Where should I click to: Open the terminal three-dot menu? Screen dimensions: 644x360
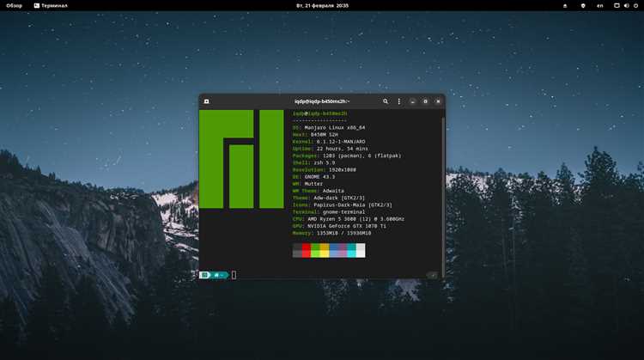pyautogui.click(x=398, y=101)
